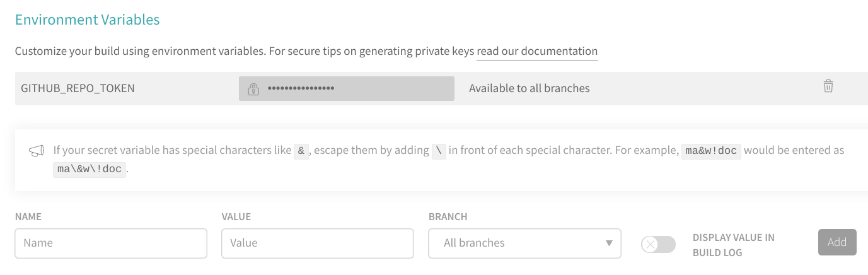Focus the Name input field
The width and height of the screenshot is (868, 275).
[x=111, y=243]
